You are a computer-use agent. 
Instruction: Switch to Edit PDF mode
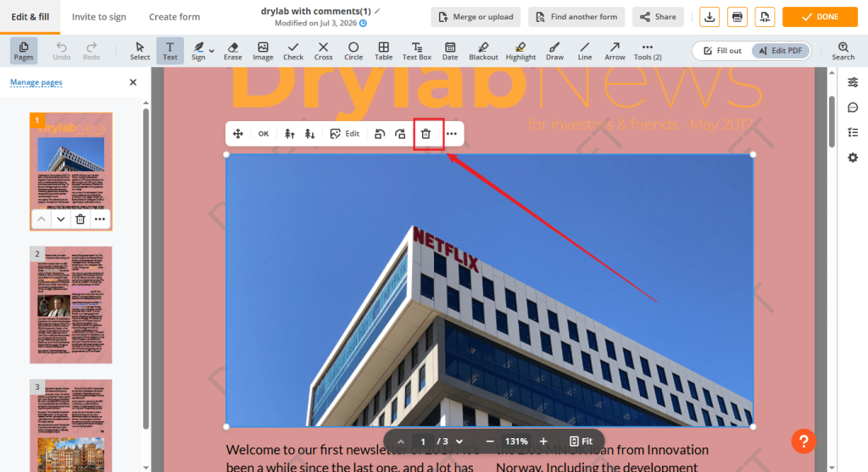[781, 51]
